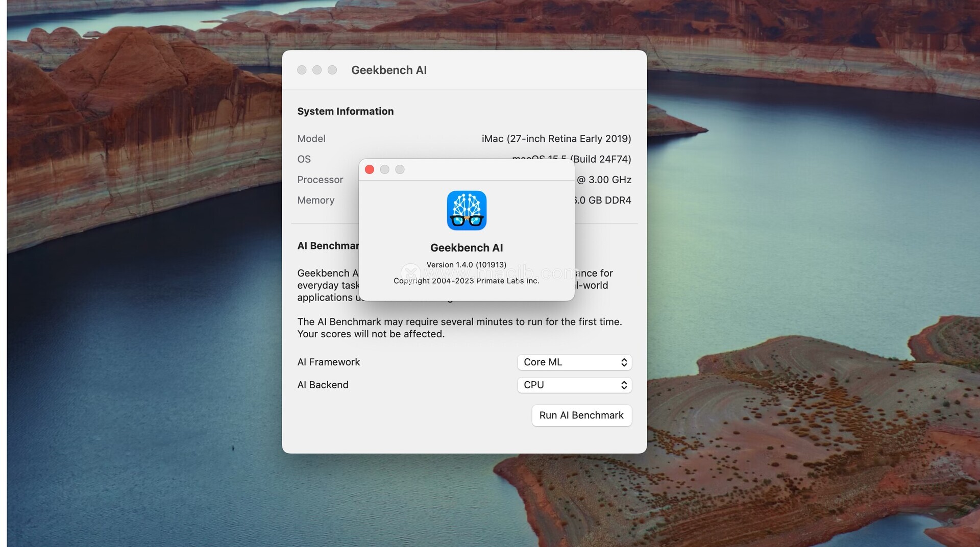Click the close button of Geekbench AI main window
The image size is (980, 547).
pos(302,70)
